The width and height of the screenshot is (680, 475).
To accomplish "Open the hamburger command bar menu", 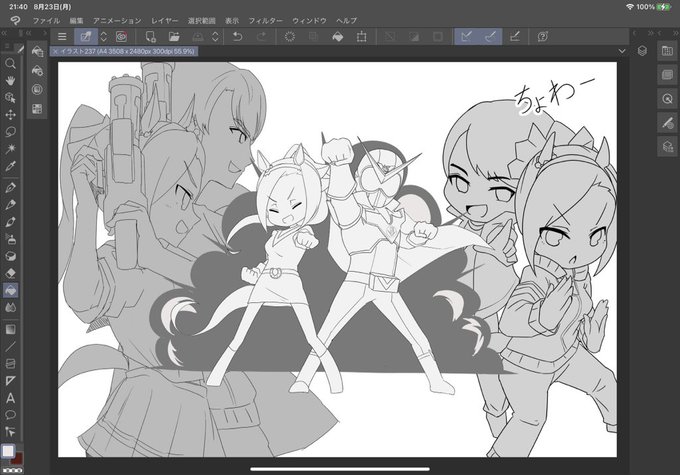I will 62,37.
